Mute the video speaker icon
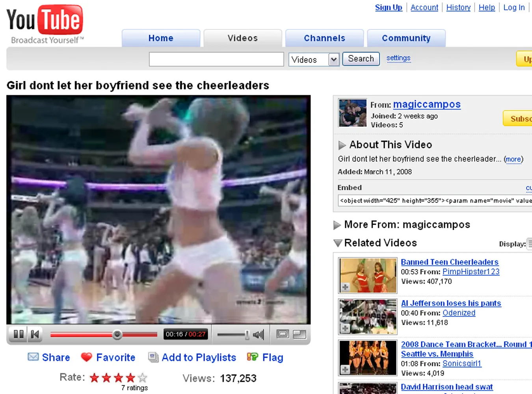This screenshot has height=394, width=532. click(259, 335)
